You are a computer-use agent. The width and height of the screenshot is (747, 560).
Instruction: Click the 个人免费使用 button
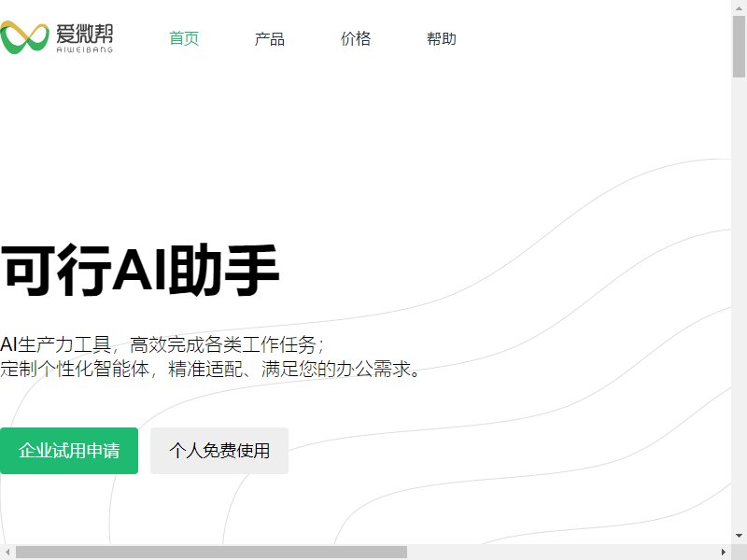(219, 451)
